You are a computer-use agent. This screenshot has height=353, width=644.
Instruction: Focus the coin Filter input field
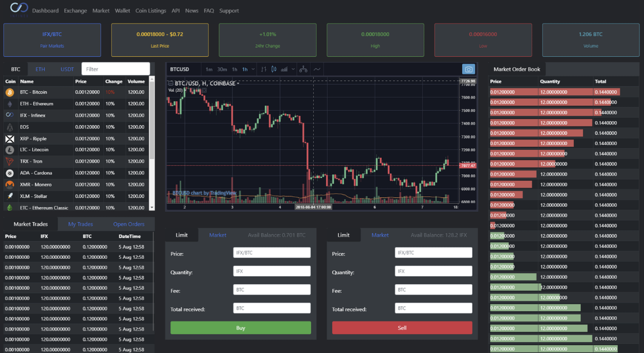(116, 69)
